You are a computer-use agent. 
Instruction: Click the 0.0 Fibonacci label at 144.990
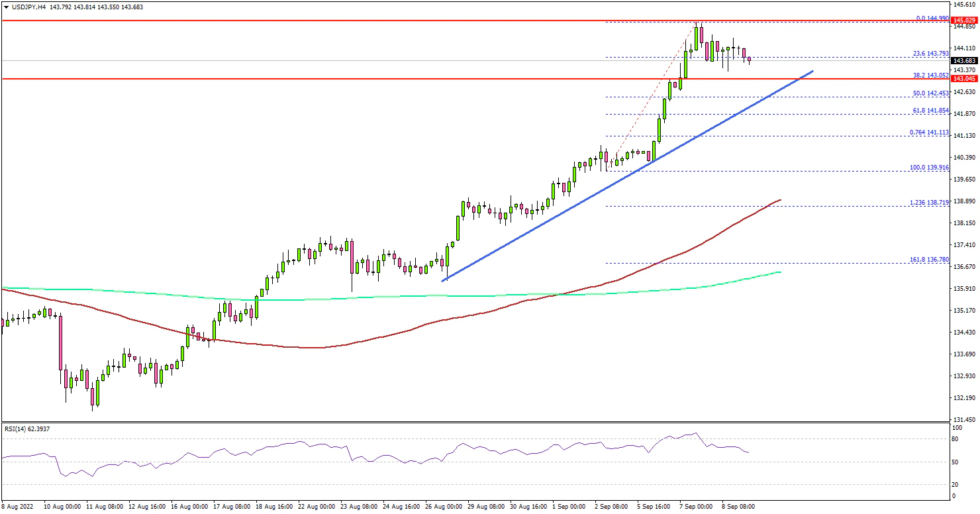coord(932,19)
